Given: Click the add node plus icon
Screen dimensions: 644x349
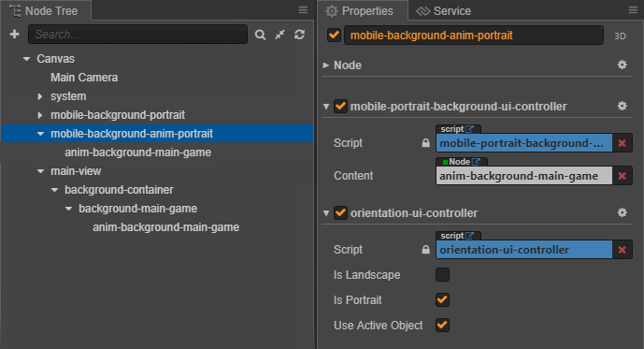Looking at the screenshot, I should [x=14, y=34].
